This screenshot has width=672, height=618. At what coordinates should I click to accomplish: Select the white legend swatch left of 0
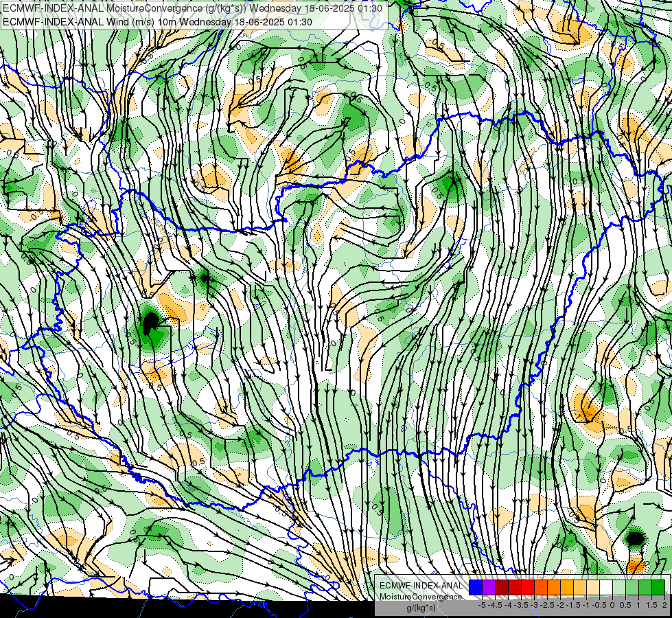pyautogui.click(x=606, y=588)
